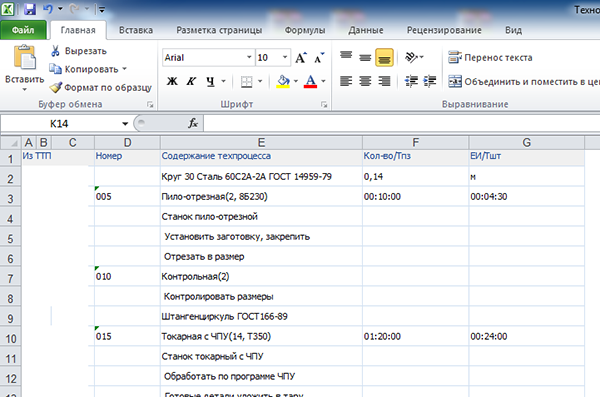Decrease indent icon
The image size is (600, 397).
click(411, 81)
